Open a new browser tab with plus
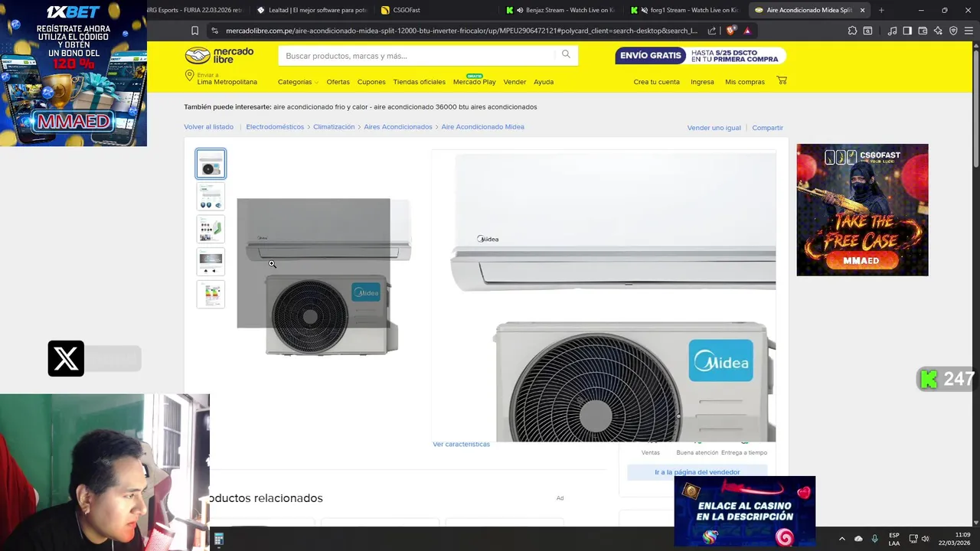980x551 pixels. pyautogui.click(x=881, y=10)
